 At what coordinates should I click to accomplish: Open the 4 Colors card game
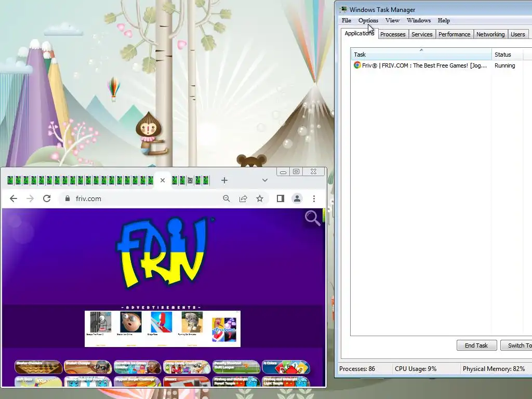tap(286, 367)
